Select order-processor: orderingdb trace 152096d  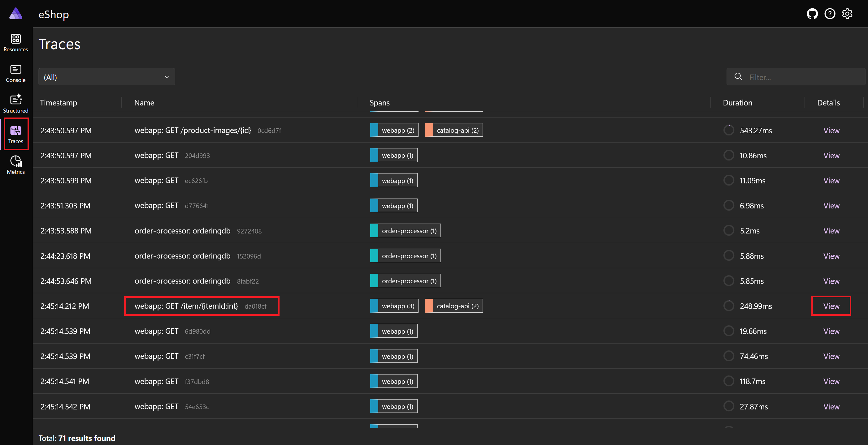[182, 256]
